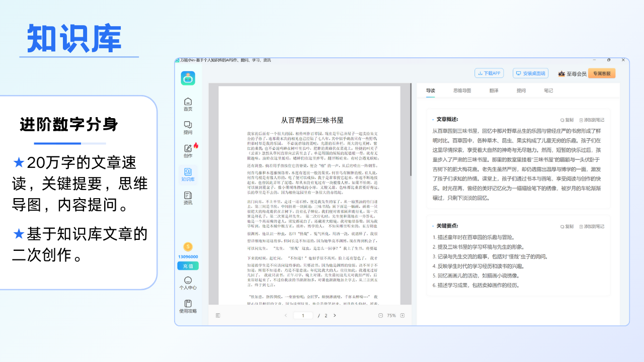Go to the previous page with the left arrow

286,315
